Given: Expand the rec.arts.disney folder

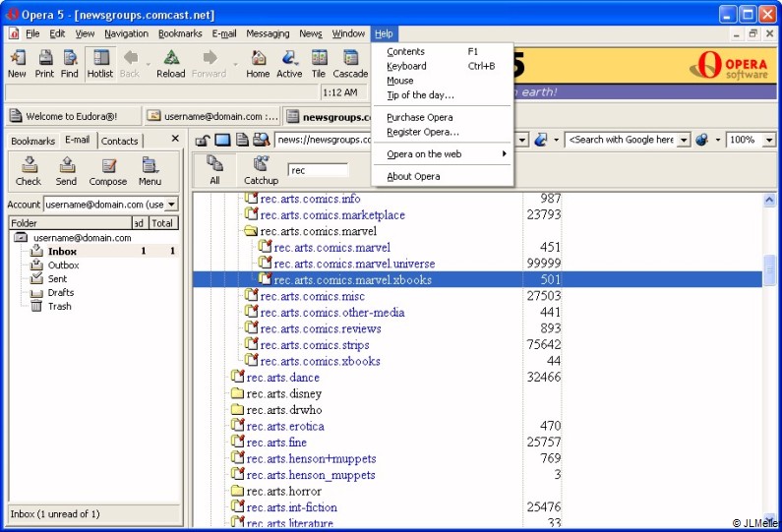Looking at the screenshot, I should 237,393.
